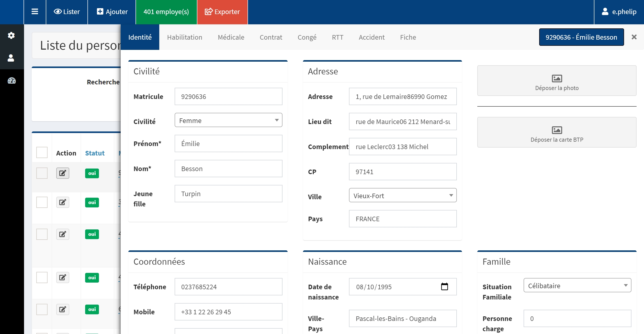Edit the second employee row
Image resolution: width=644 pixels, height=334 pixels.
63,202
